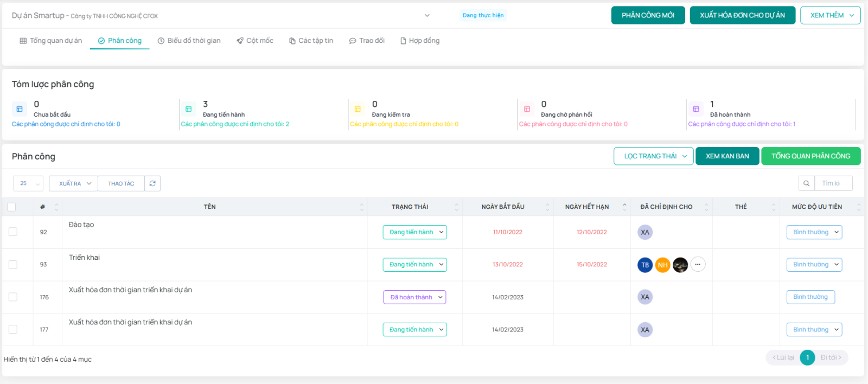The image size is (868, 384).
Task: Click the XA avatar in Đào tạo row
Action: pos(645,232)
